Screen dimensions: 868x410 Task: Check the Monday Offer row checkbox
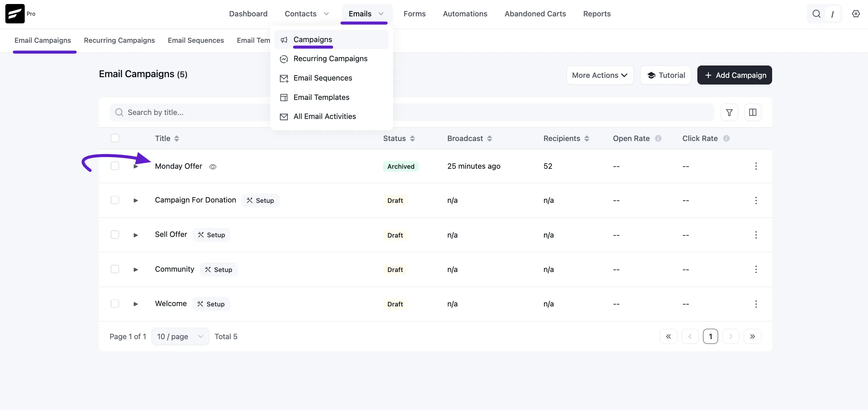115,166
